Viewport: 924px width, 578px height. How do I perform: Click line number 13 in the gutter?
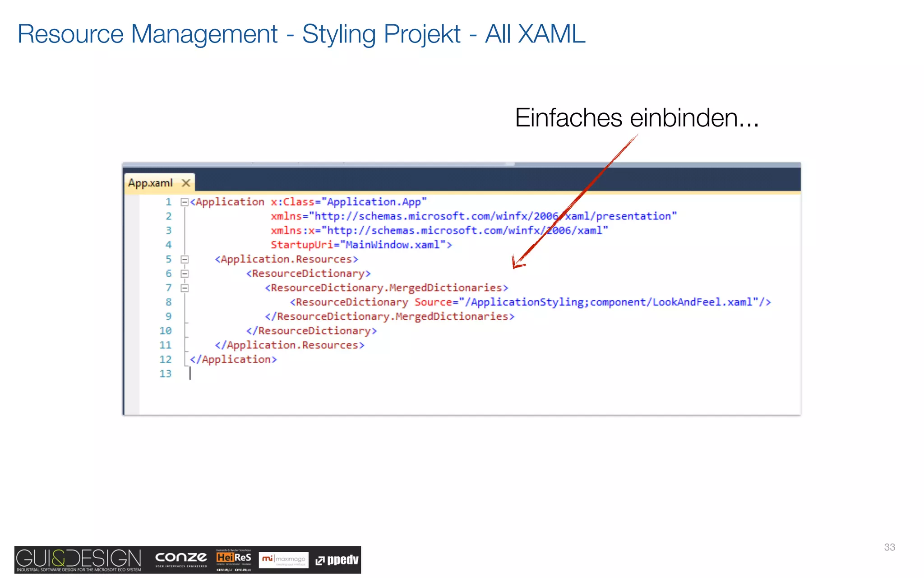[x=165, y=374]
